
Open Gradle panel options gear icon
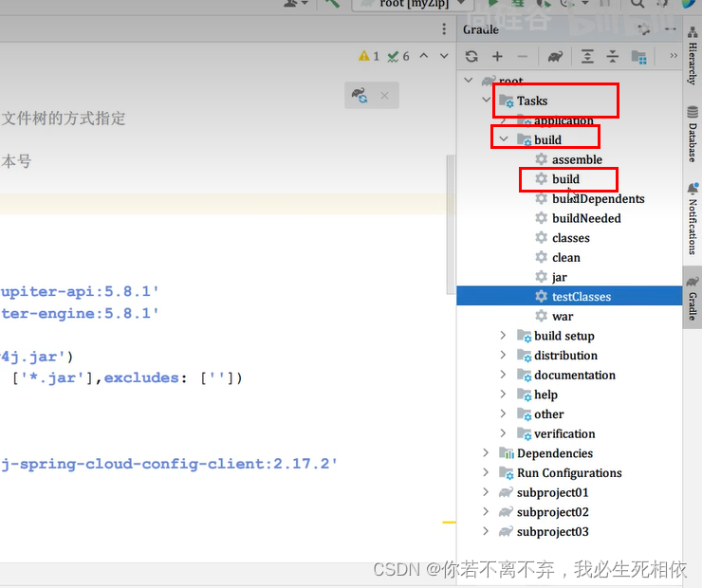pos(644,29)
